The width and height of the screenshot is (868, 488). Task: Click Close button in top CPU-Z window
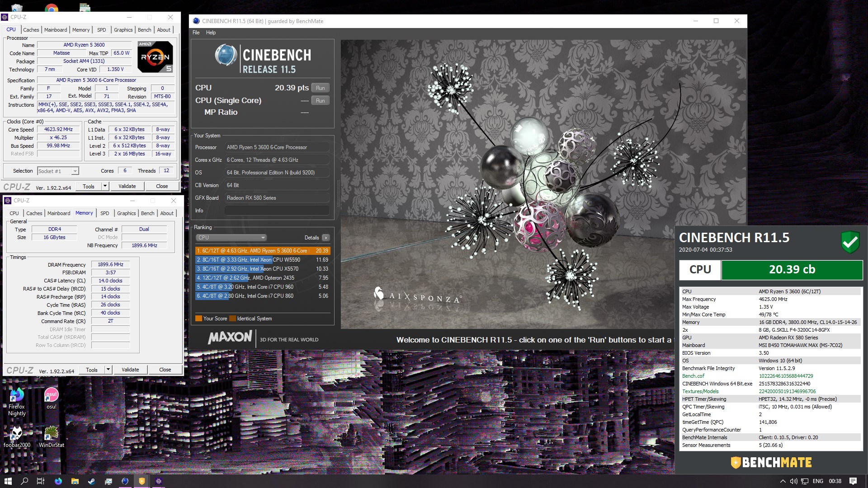pyautogui.click(x=162, y=186)
